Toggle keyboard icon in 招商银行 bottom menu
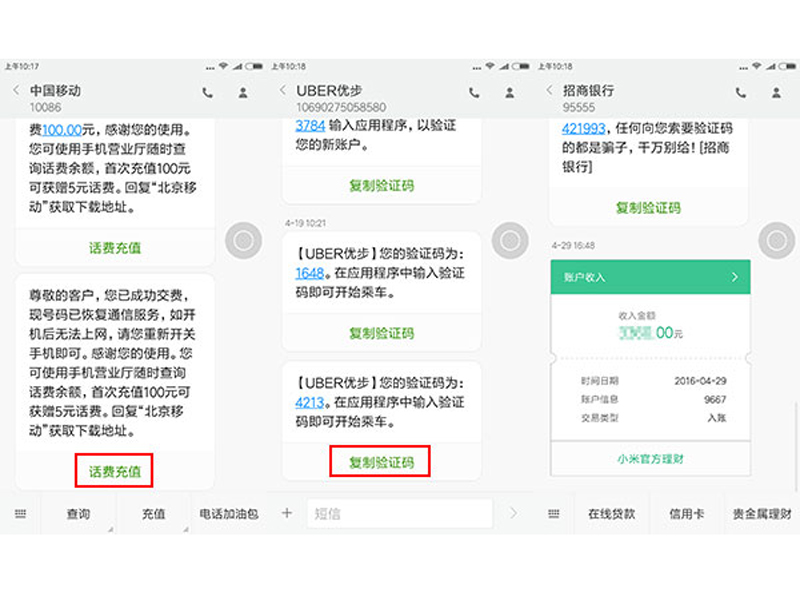The image size is (800, 600). 554,514
